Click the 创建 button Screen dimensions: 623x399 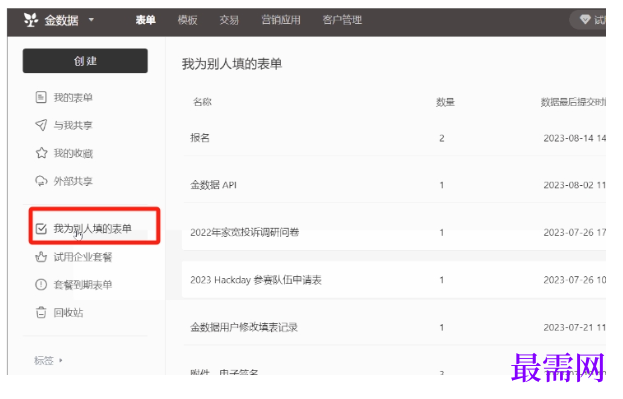[85, 61]
